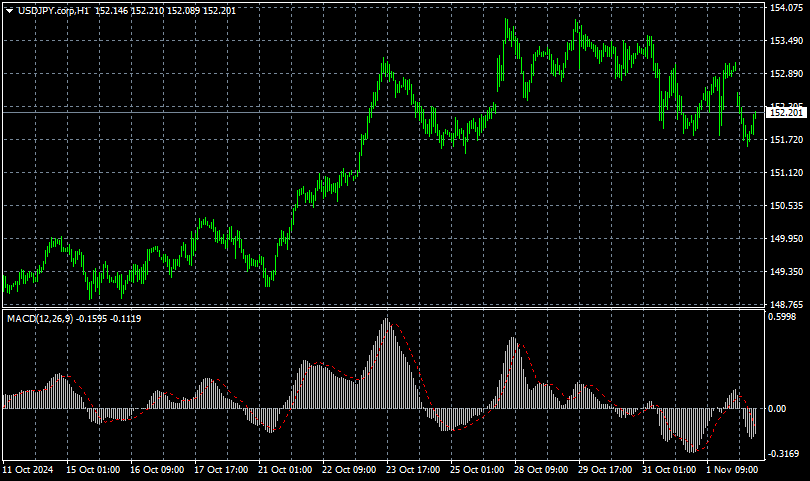Screen dimensions: 810x481
Task: Click the MACD(12,26,9) indicator label
Action: (40, 319)
